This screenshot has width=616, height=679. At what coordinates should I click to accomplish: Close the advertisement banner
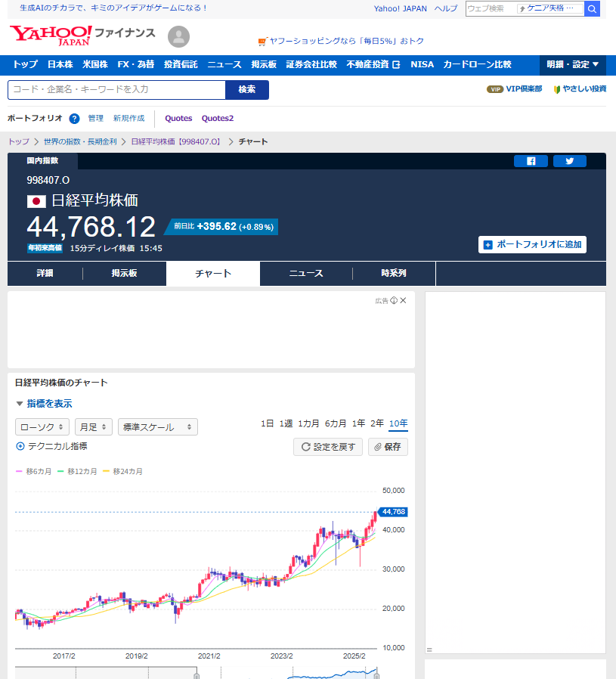[x=403, y=300]
